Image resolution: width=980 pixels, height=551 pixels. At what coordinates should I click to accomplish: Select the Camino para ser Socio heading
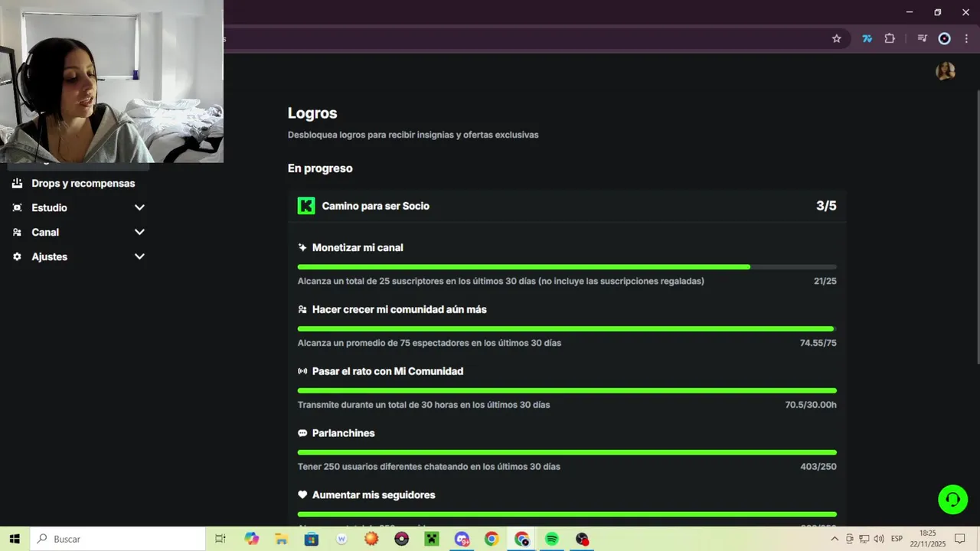coord(375,206)
